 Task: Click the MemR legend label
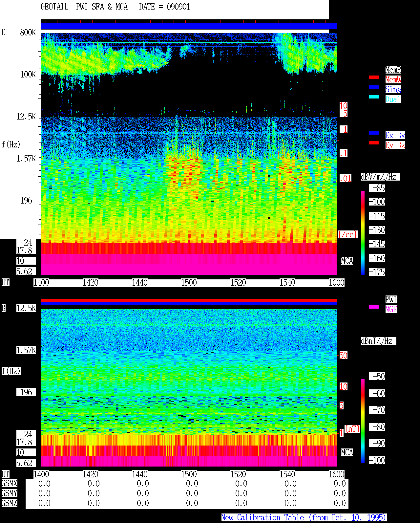393,70
